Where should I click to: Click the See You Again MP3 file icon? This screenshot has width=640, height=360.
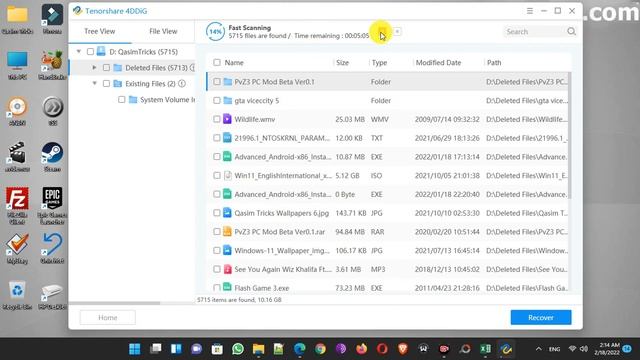pos(227,269)
